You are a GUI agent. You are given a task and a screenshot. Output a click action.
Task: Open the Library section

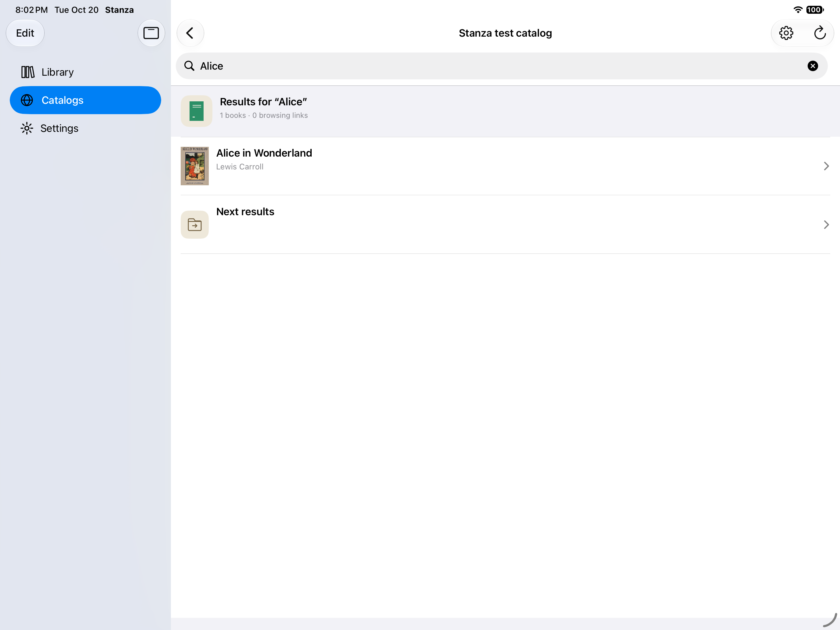click(85, 72)
